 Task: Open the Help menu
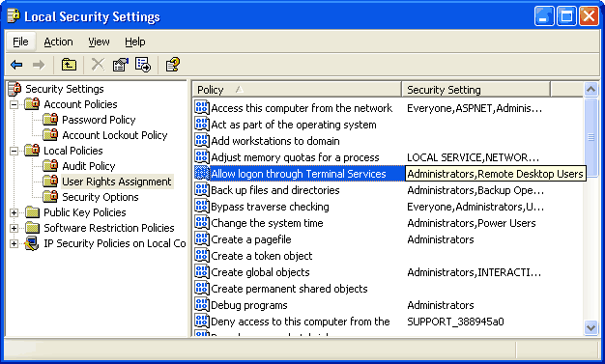point(135,42)
